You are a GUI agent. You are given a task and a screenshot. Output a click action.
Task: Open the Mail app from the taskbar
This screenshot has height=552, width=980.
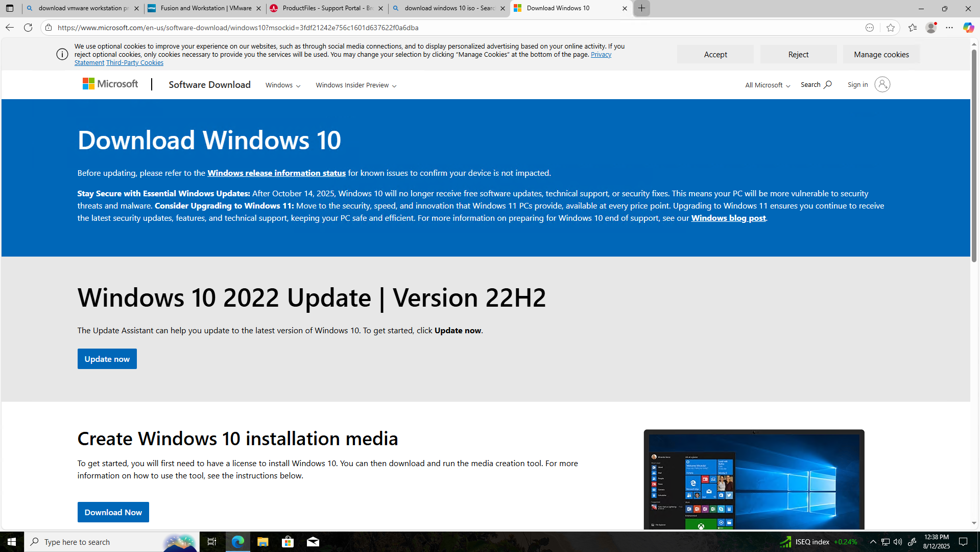coord(313,542)
